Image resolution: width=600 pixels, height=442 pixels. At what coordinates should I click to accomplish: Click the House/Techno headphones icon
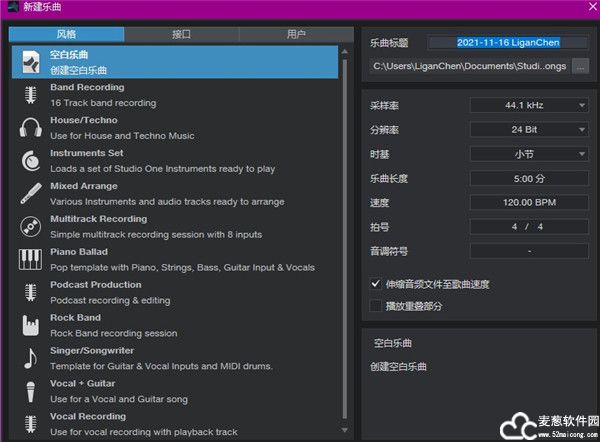[30, 128]
